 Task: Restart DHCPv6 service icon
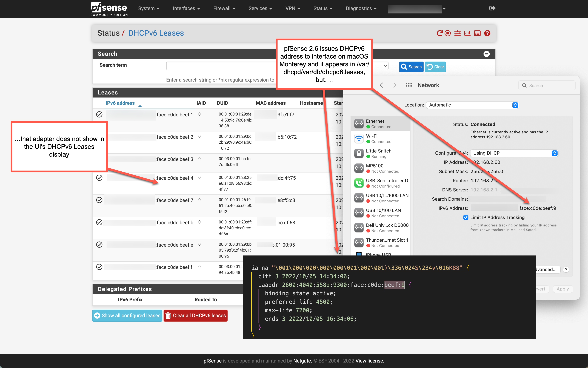[x=439, y=33]
